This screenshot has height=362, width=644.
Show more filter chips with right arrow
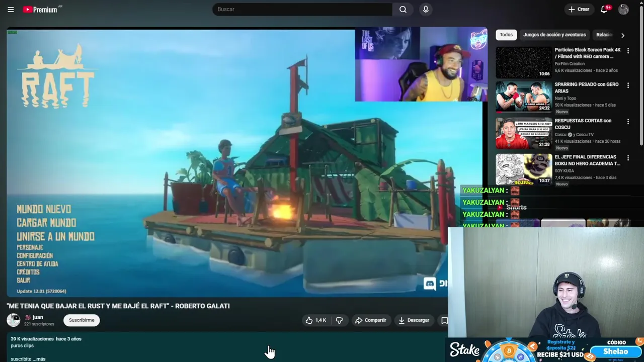coord(623,35)
